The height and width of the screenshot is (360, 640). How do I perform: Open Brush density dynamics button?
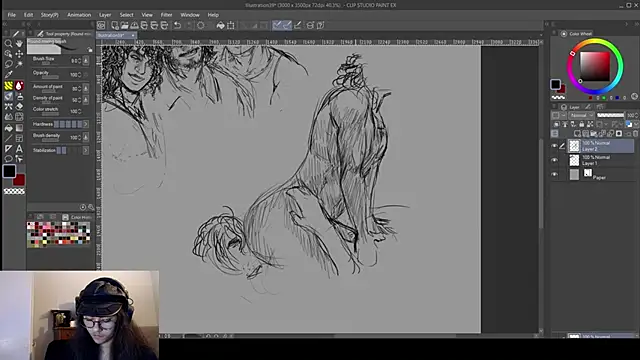(x=86, y=137)
